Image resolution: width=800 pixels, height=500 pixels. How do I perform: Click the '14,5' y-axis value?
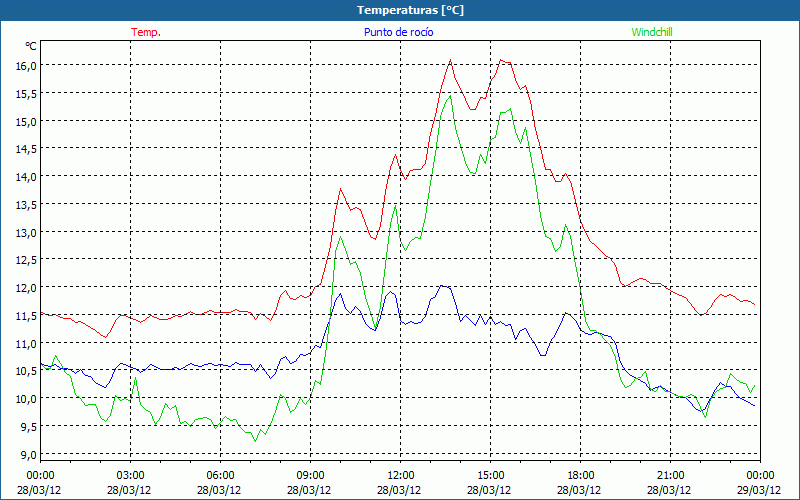[x=26, y=149]
